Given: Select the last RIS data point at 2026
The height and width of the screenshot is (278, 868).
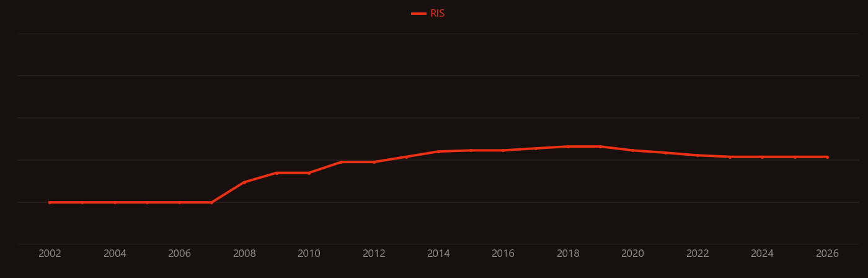Looking at the screenshot, I should tap(827, 157).
